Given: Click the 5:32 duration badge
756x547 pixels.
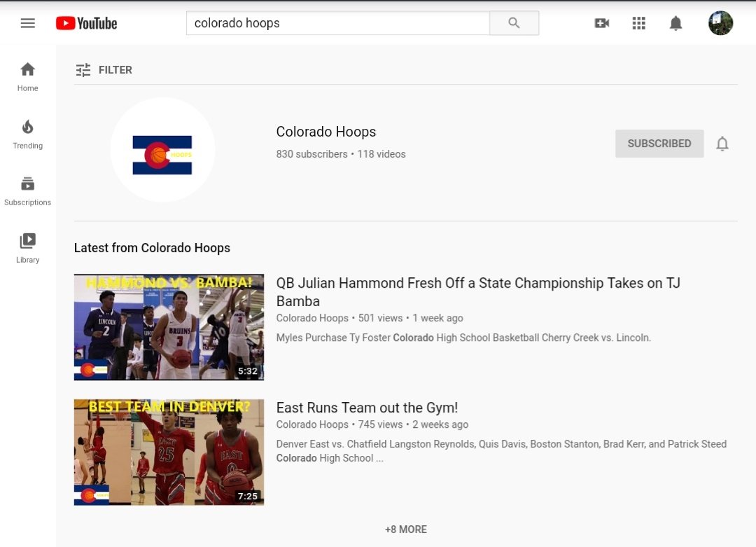Looking at the screenshot, I should (x=247, y=371).
